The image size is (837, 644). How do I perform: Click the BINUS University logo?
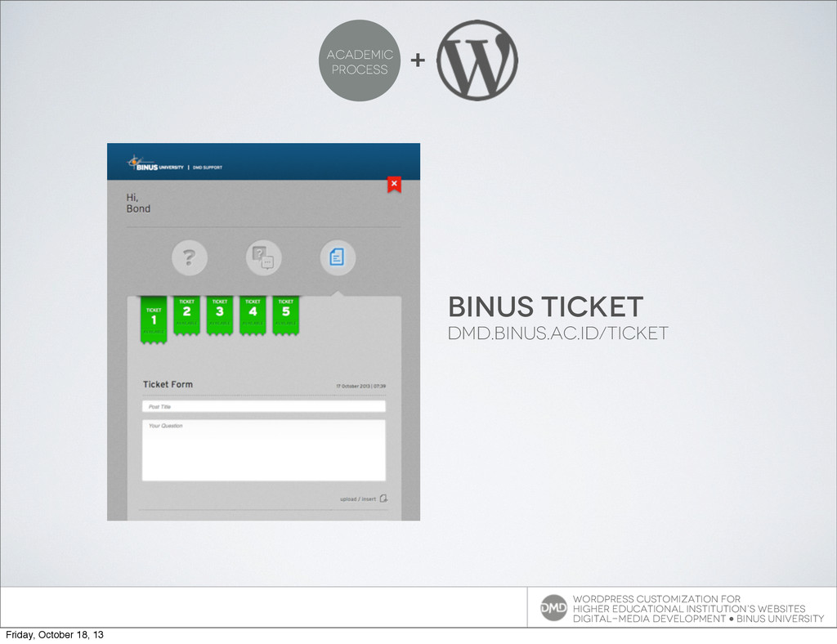(154, 163)
